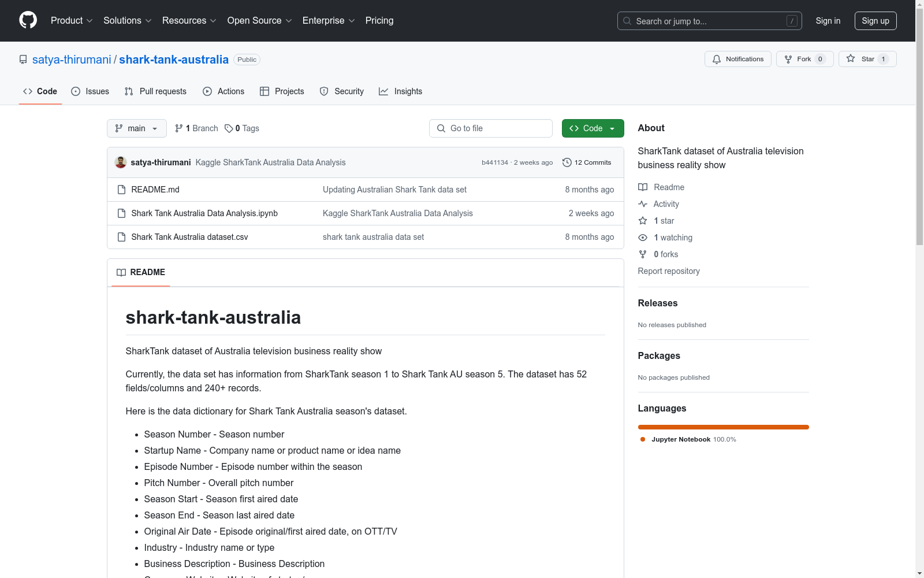The width and height of the screenshot is (924, 578).
Task: Open shark-tank-australia repository title link
Action: [174, 60]
